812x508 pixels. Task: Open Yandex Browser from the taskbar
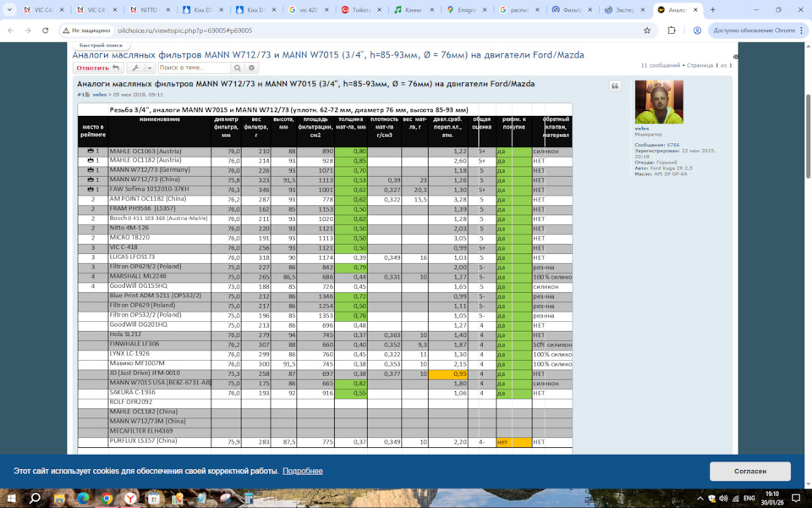tap(130, 498)
